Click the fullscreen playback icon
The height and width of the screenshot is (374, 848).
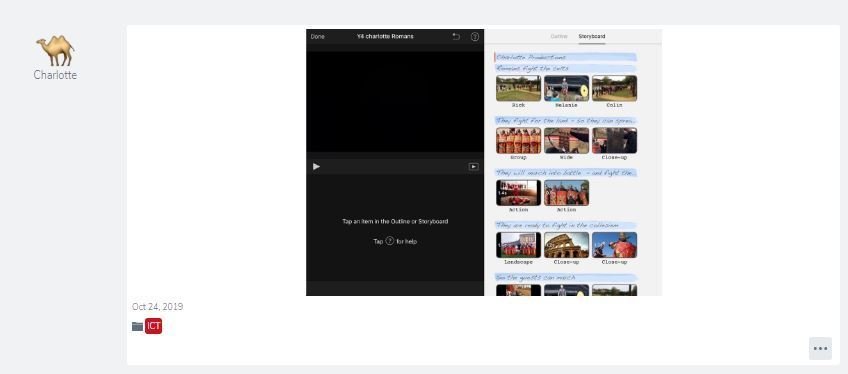click(473, 166)
